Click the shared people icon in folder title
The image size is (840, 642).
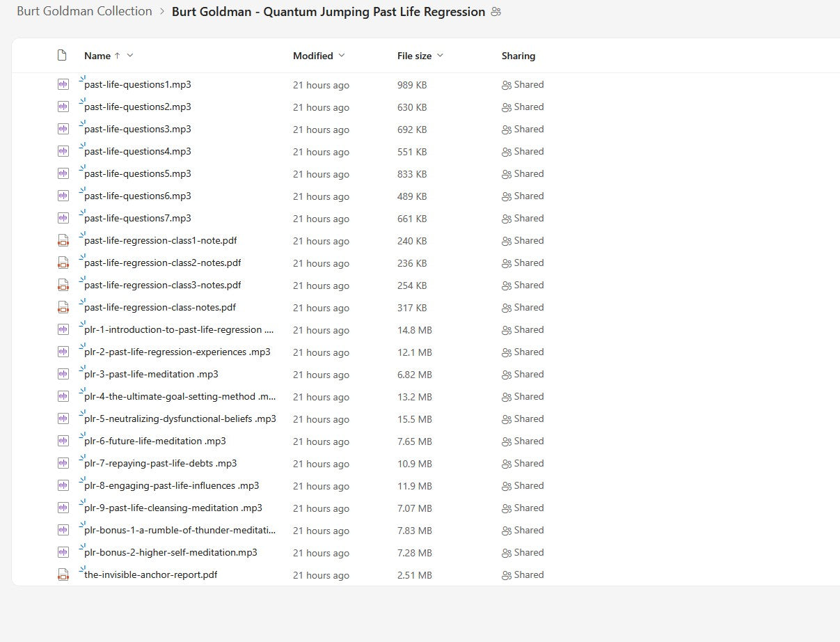[x=496, y=12]
